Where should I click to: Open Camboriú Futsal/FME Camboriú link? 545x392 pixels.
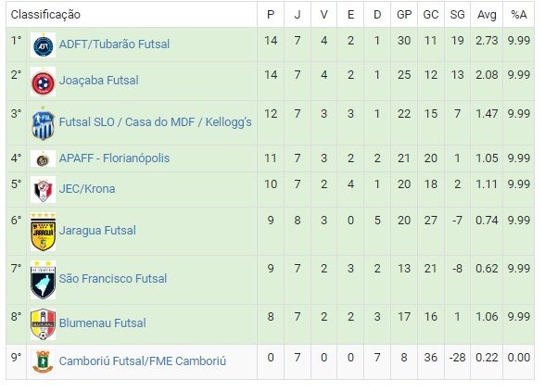coord(143,361)
